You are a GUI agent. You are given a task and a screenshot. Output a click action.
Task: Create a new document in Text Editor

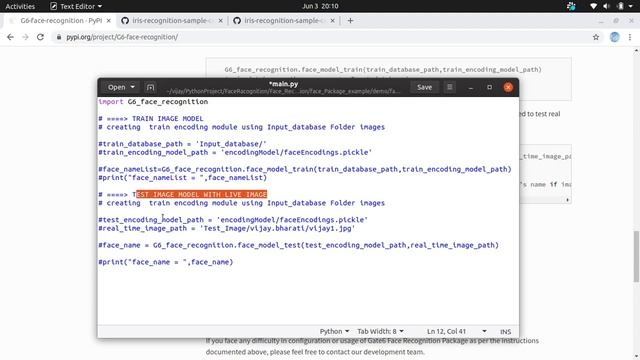(151, 87)
